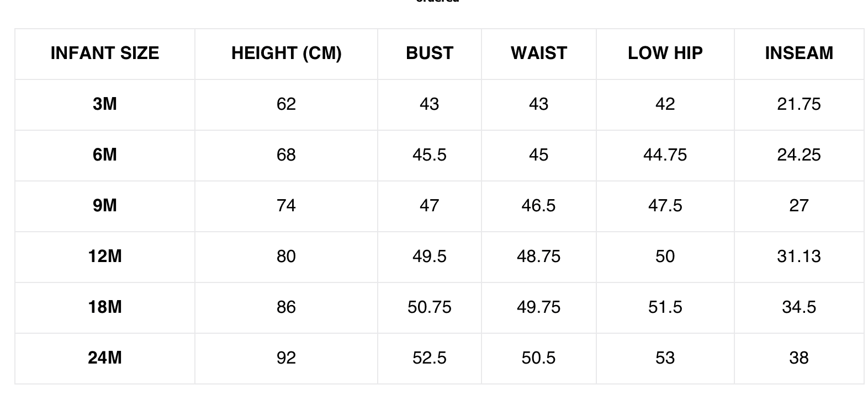This screenshot has height=395, width=868.
Task: Select the 50.75 bust value for 18M
Action: pyautogui.click(x=429, y=307)
